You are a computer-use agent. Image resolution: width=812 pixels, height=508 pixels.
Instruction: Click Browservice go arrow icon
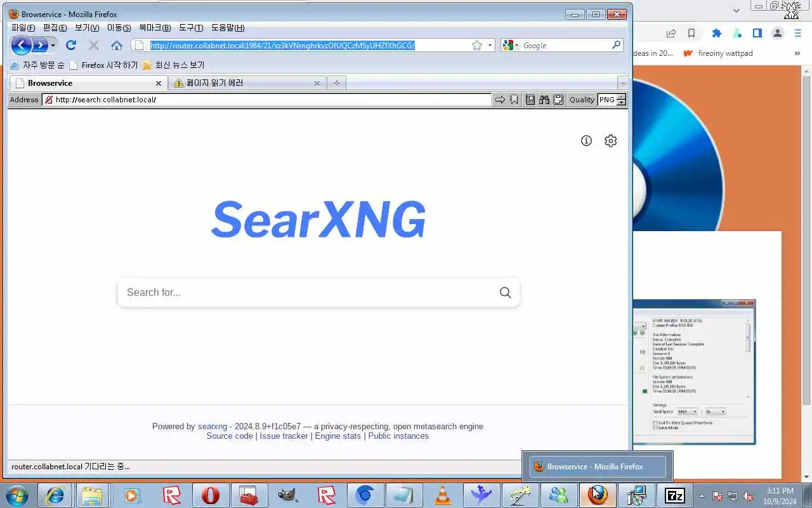[x=500, y=100]
